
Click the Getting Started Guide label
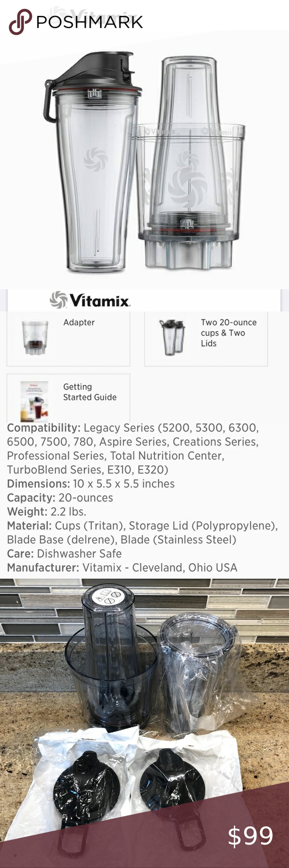coord(90,392)
